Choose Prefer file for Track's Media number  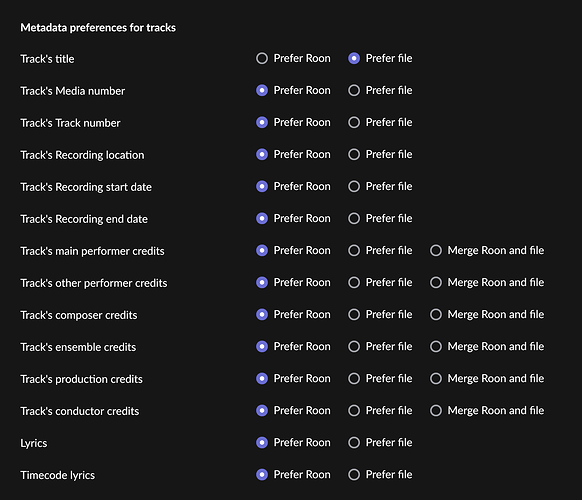click(x=354, y=90)
